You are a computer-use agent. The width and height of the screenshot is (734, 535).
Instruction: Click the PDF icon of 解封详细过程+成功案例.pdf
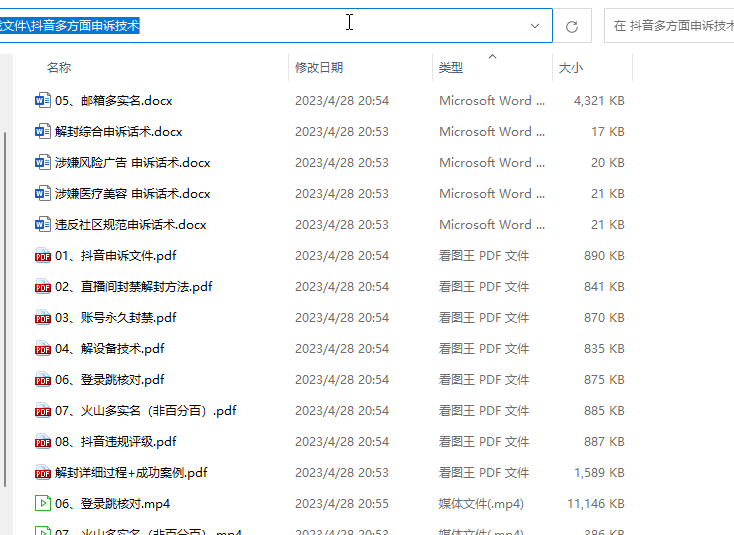click(43, 472)
